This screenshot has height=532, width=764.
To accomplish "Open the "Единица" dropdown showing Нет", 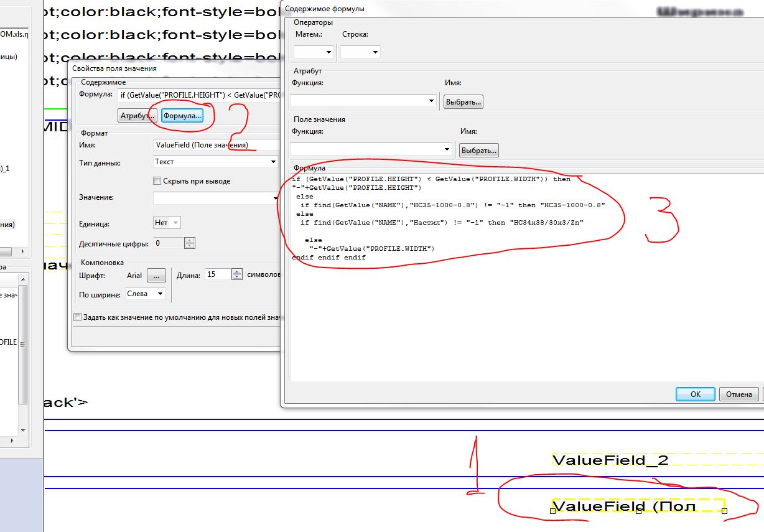I will [167, 223].
